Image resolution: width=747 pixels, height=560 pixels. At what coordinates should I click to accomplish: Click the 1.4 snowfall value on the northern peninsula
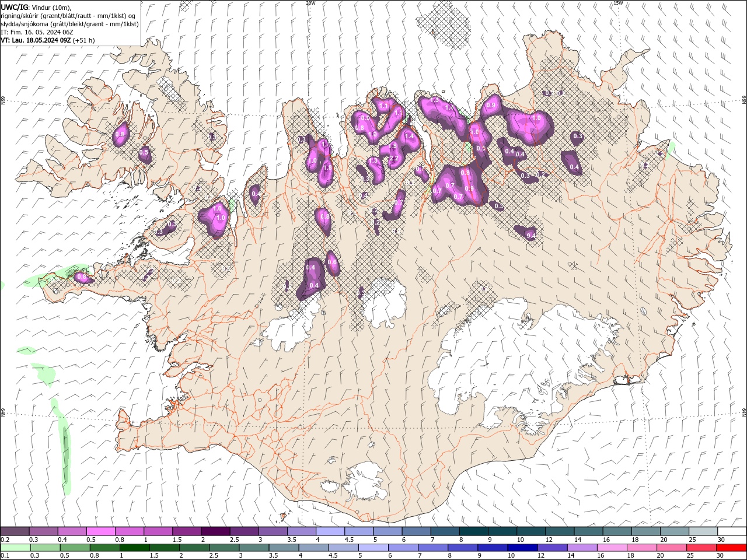[409, 136]
